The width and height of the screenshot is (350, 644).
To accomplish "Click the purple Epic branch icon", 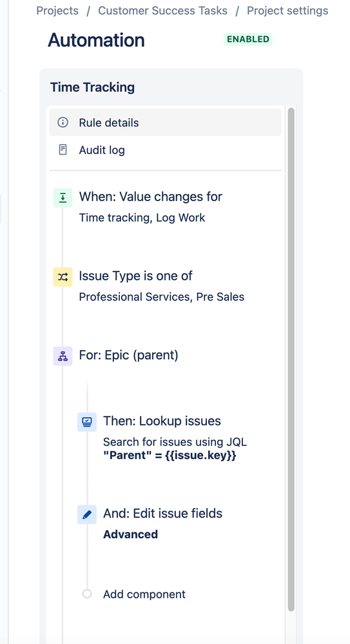I will [63, 356].
